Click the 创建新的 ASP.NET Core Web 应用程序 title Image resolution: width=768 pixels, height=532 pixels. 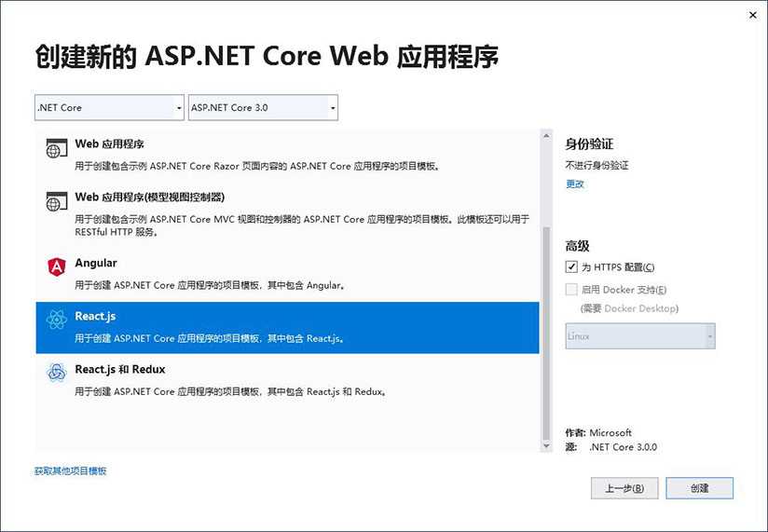(x=267, y=56)
